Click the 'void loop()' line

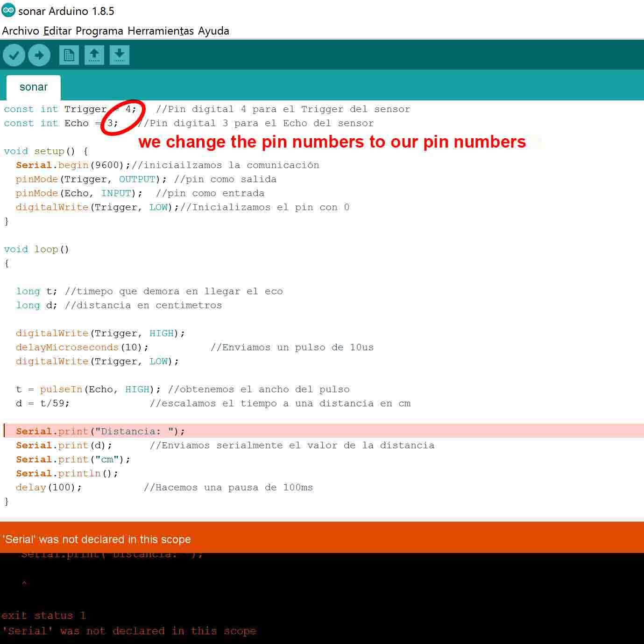coord(36,249)
